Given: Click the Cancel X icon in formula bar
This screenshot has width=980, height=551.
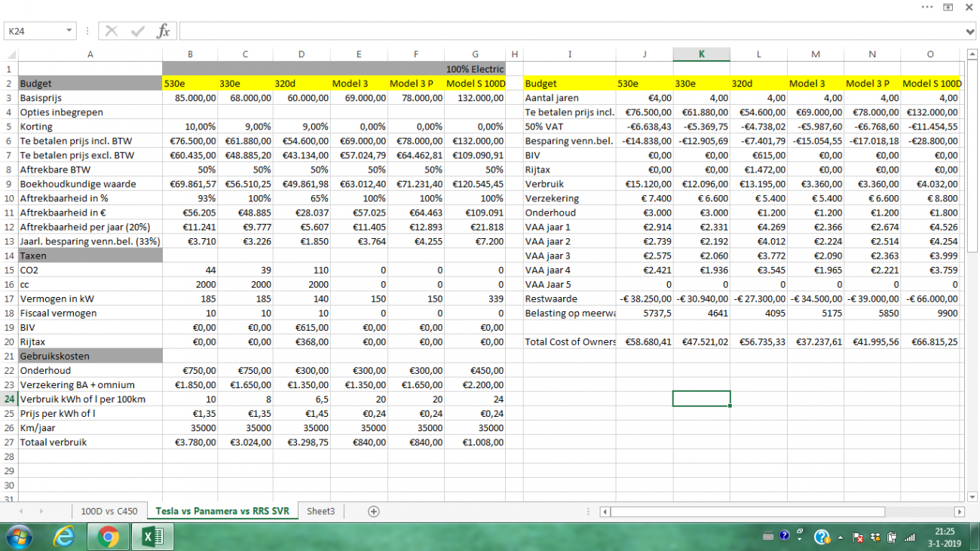Looking at the screenshot, I should click(112, 31).
